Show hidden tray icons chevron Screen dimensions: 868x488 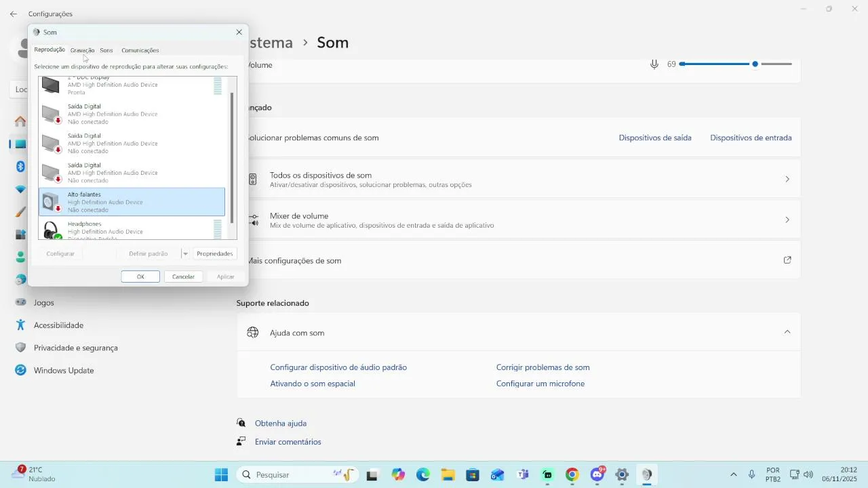(733, 474)
